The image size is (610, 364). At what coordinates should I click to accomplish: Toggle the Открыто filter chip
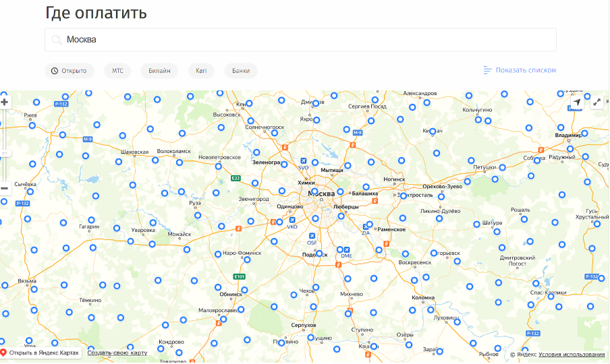(69, 71)
